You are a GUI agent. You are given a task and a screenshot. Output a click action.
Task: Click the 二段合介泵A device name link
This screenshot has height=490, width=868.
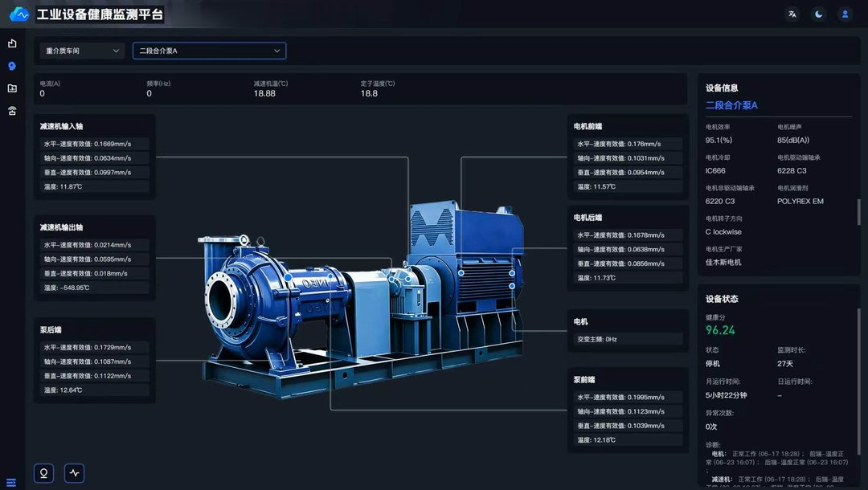point(731,105)
